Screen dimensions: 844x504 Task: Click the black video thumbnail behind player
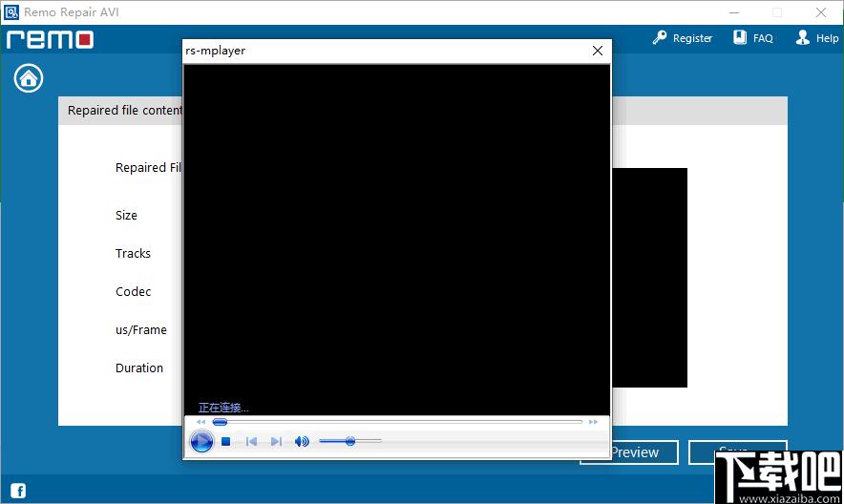(x=649, y=278)
